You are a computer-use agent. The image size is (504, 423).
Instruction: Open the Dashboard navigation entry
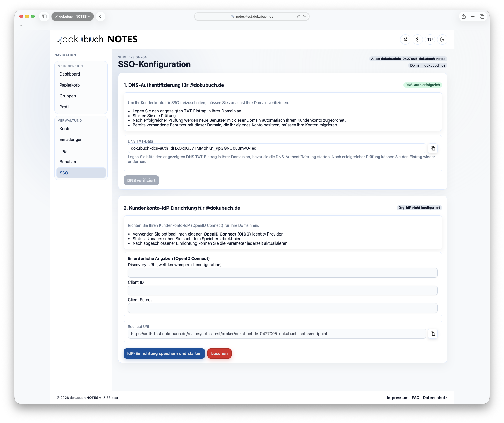point(70,74)
